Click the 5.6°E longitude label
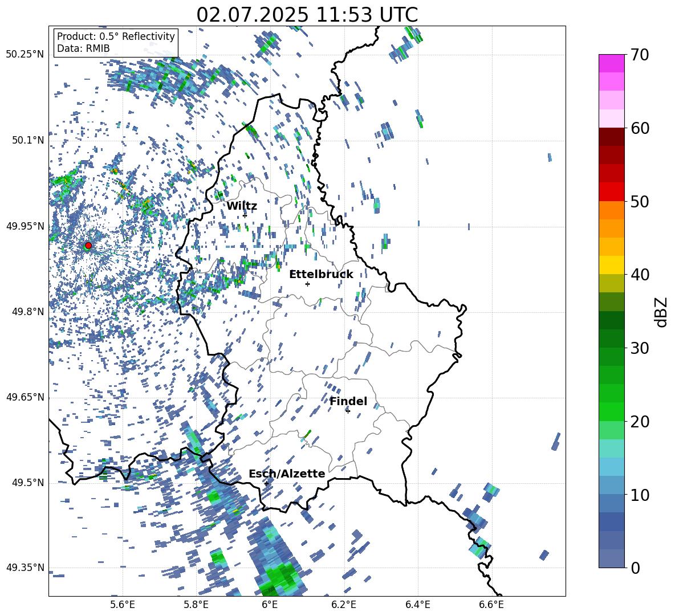Screen dimensions: 675x616 pos(123,605)
